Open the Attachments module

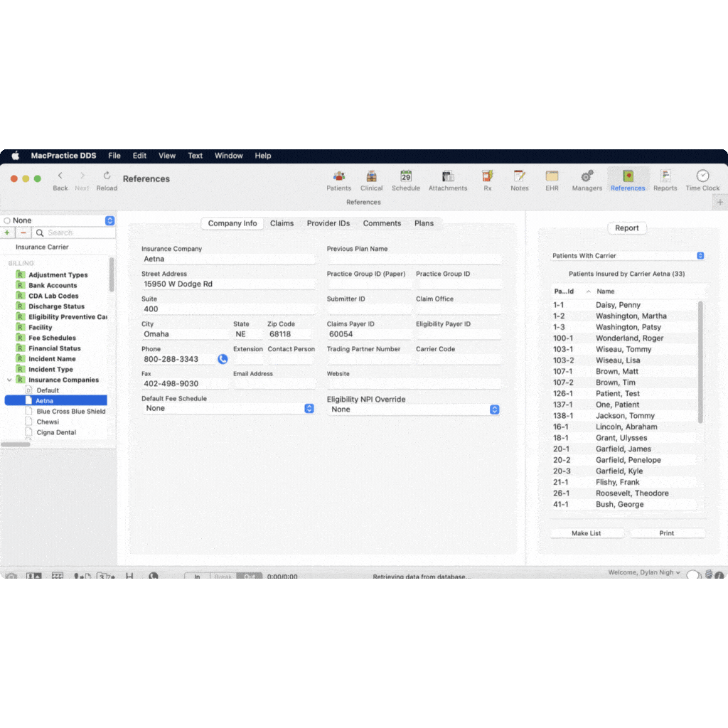[x=448, y=180]
